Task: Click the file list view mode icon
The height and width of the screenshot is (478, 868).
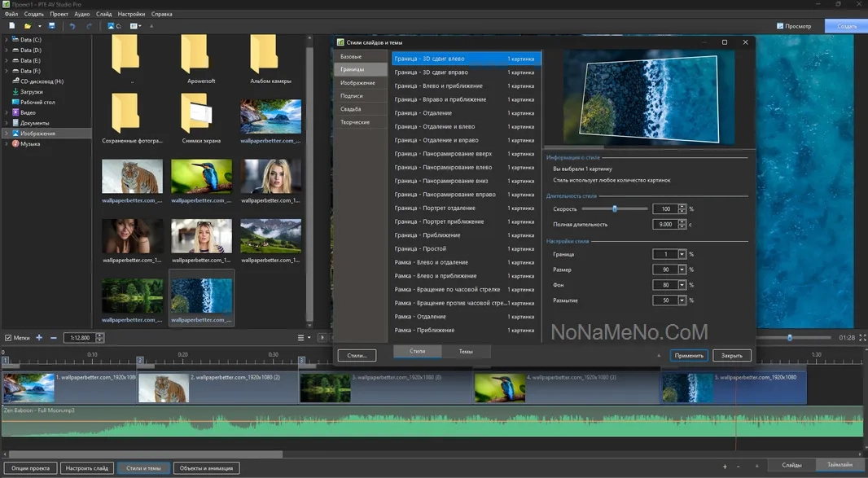Action: [301, 337]
